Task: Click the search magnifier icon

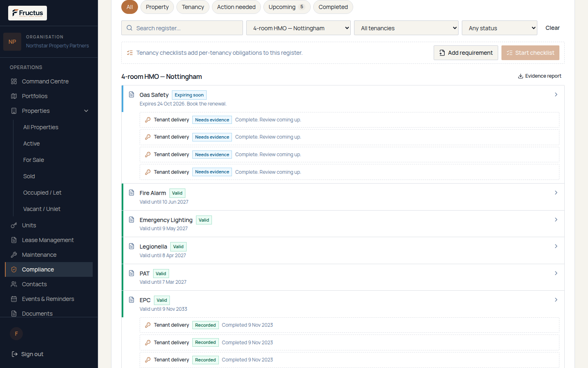Action: point(129,28)
